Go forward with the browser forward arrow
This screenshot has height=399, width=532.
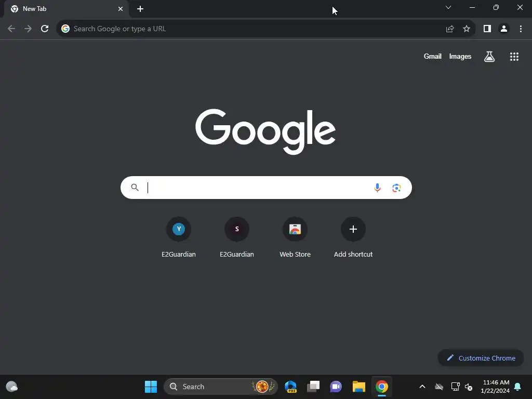28,29
